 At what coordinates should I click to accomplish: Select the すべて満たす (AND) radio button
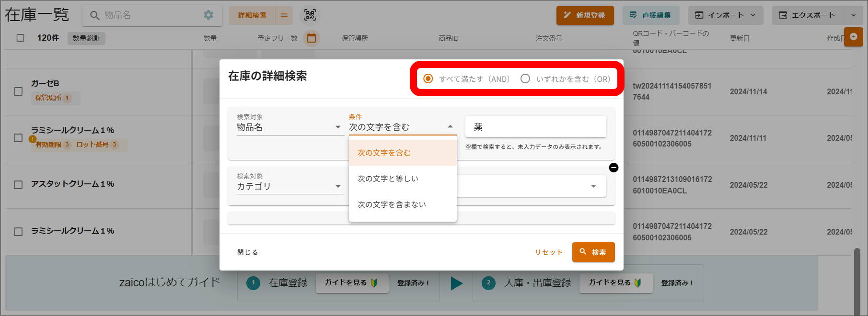tap(428, 79)
